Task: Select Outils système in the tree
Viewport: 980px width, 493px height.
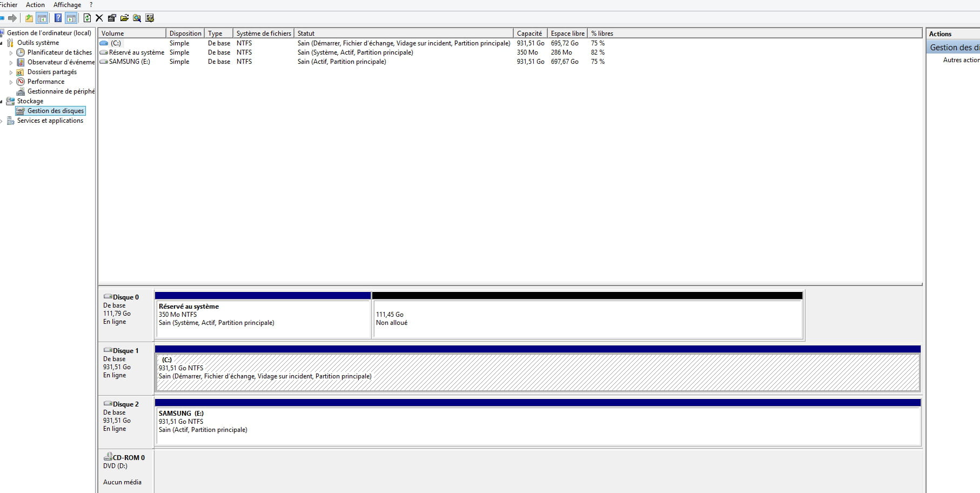Action: [38, 43]
